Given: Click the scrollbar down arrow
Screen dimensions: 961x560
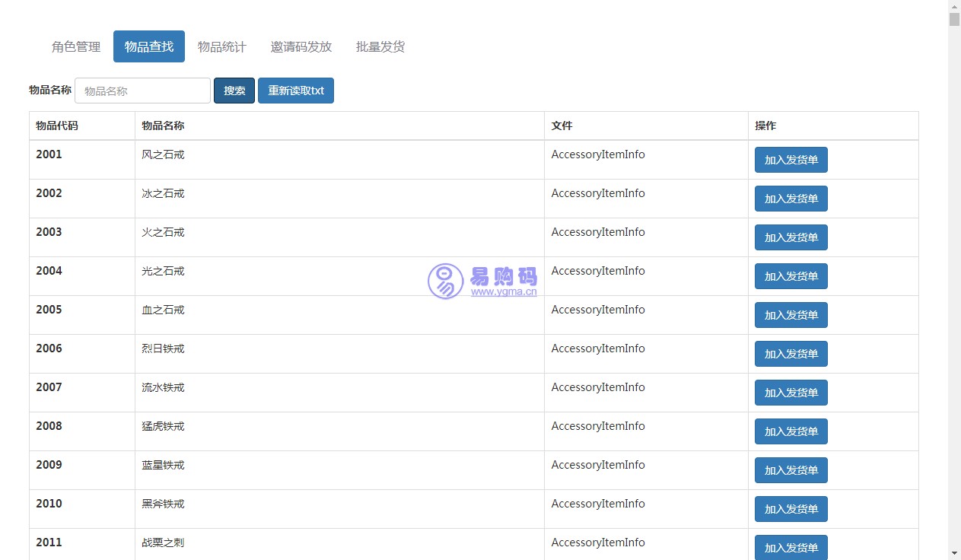Looking at the screenshot, I should tap(954, 552).
